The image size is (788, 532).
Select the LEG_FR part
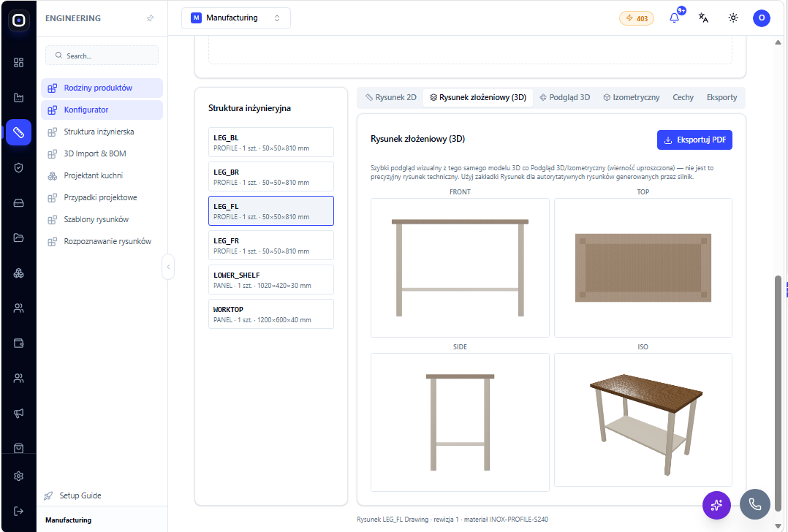(271, 245)
